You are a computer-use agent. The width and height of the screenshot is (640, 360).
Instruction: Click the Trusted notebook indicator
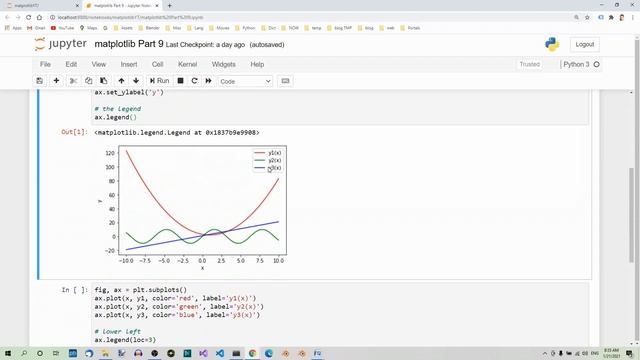tap(530, 64)
